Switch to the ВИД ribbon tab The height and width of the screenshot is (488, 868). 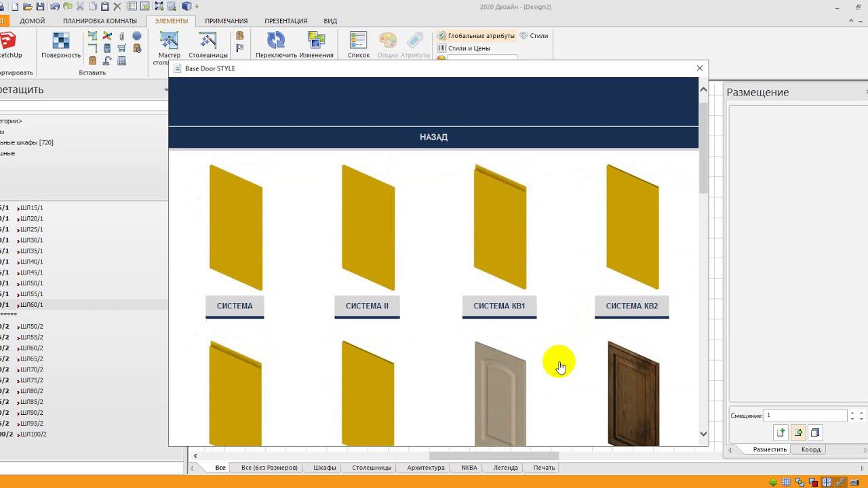pyautogui.click(x=330, y=21)
